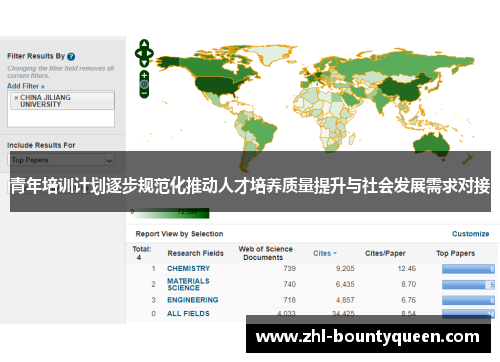This screenshot has width=500, height=362.
Task: Select the 718 documents value
Action: point(289,300)
